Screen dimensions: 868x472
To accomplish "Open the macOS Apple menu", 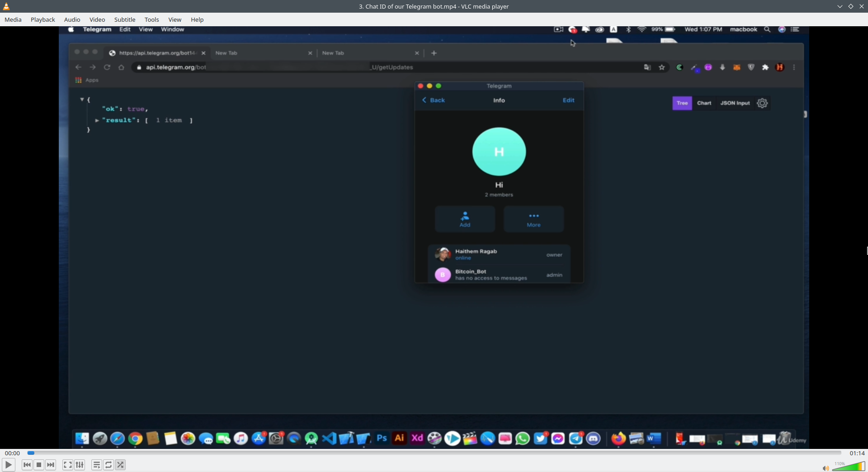I will 71,29.
